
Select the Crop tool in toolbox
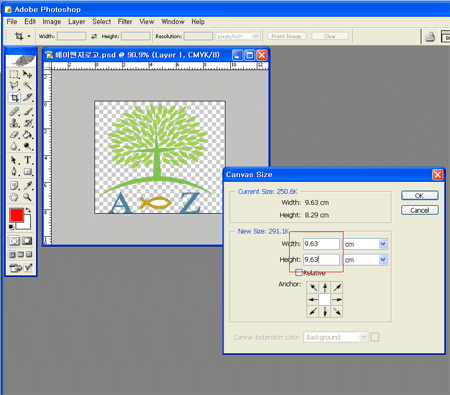tap(14, 98)
